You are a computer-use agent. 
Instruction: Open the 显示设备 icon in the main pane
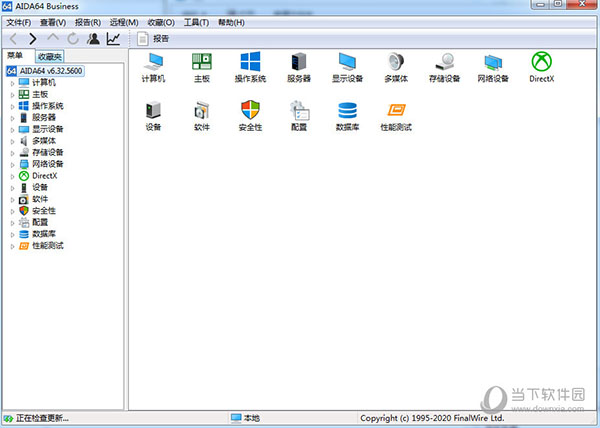[347, 68]
